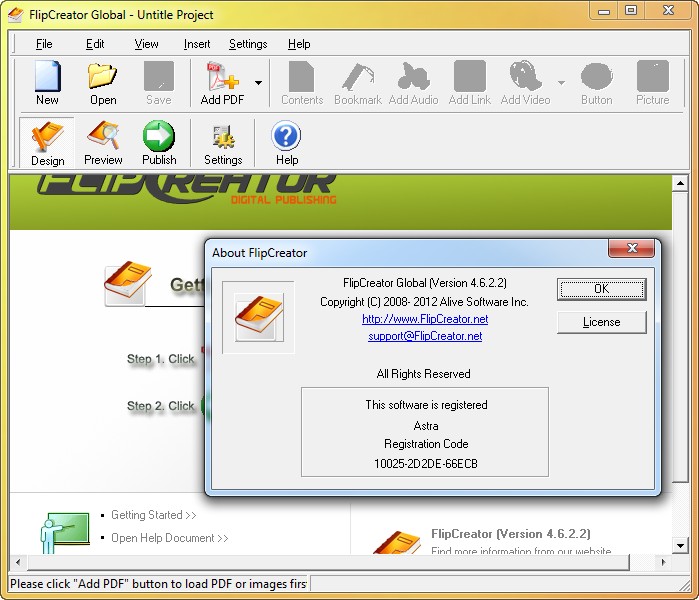Maximize the FlipCreator Global window
The height and width of the screenshot is (600, 699).
(631, 11)
